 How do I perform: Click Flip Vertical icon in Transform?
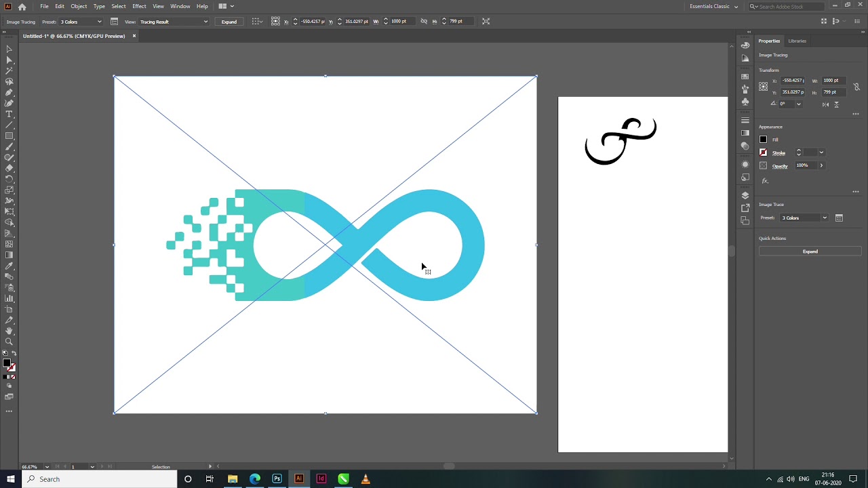point(836,104)
